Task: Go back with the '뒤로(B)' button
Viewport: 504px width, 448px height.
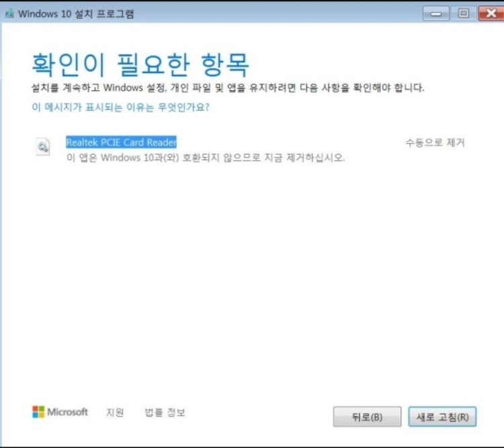Action: pyautogui.click(x=367, y=417)
